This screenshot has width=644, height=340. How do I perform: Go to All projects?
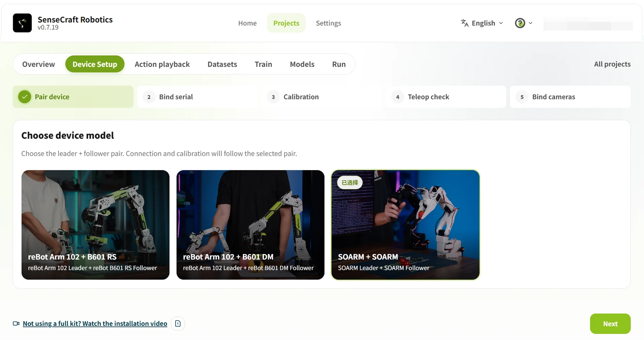(x=612, y=64)
